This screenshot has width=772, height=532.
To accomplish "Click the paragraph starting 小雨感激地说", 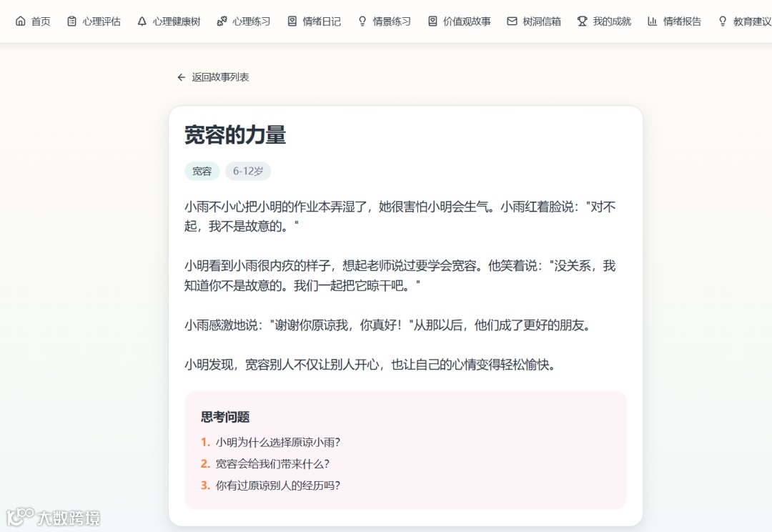I will point(387,325).
